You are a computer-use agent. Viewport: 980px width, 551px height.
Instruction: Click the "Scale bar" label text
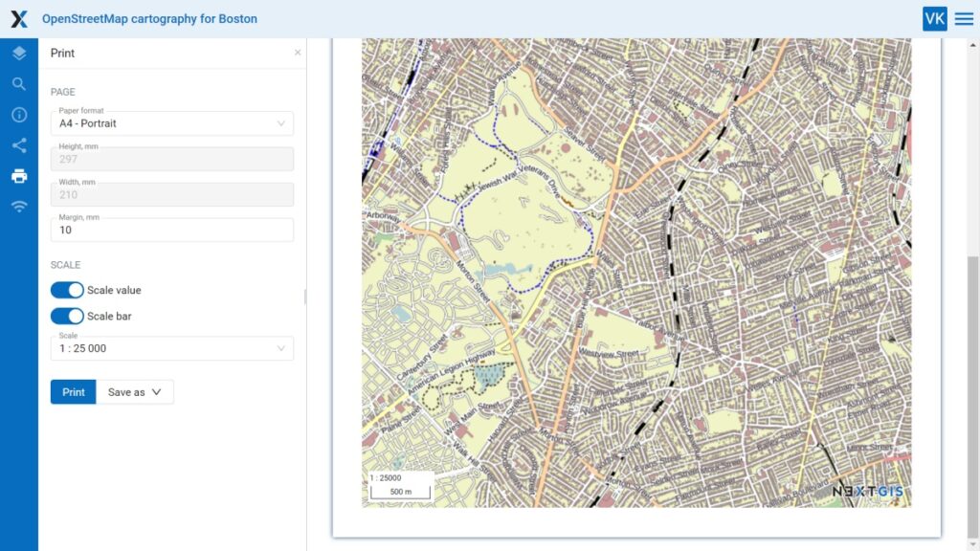(109, 316)
